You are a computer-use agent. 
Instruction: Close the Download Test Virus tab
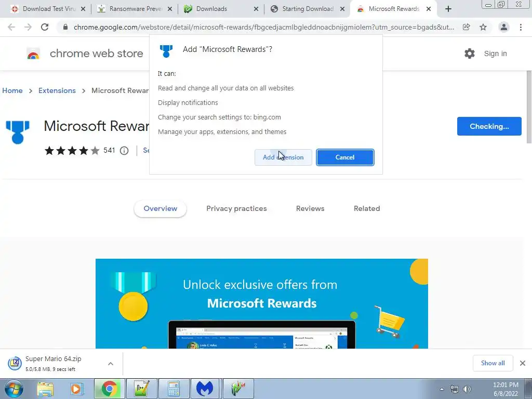(x=83, y=9)
